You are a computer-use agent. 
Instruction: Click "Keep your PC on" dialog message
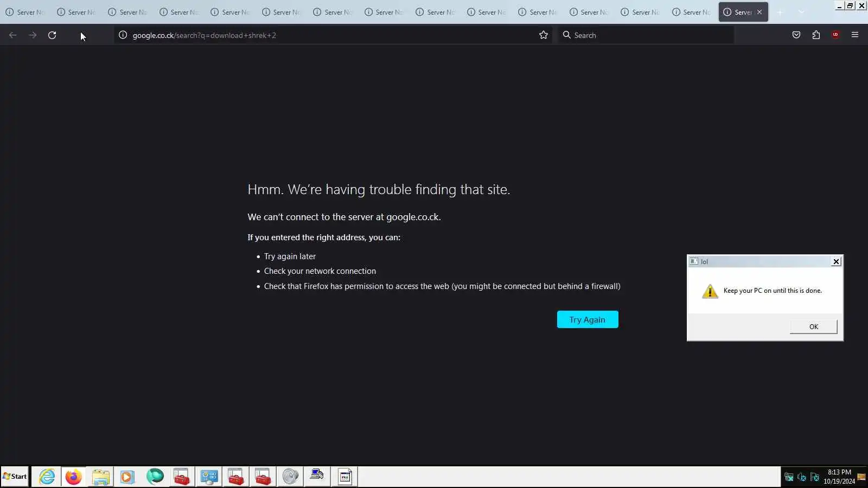tap(773, 291)
